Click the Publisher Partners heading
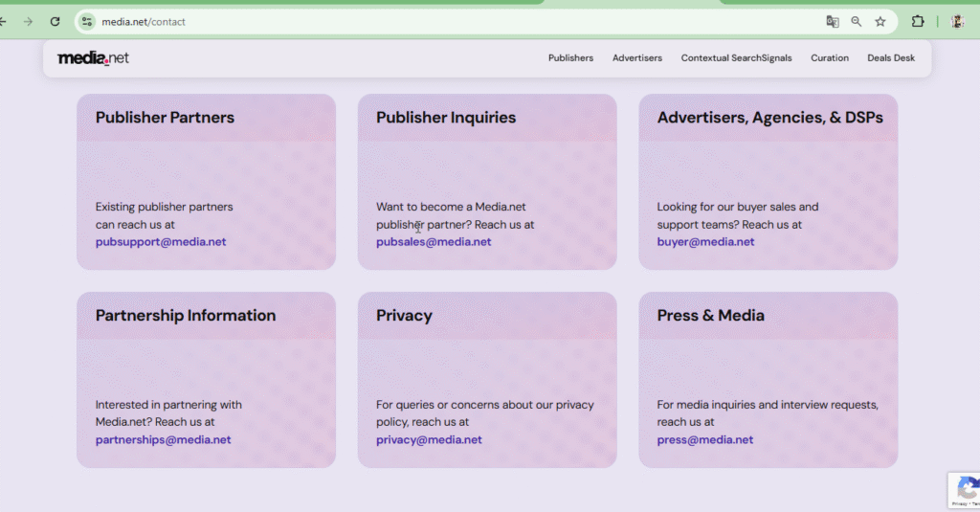980x512 pixels. [x=165, y=118]
